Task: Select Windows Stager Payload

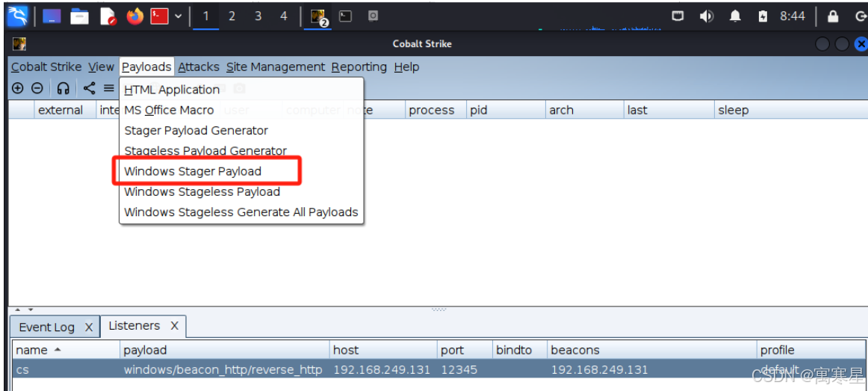Action: coord(241,171)
